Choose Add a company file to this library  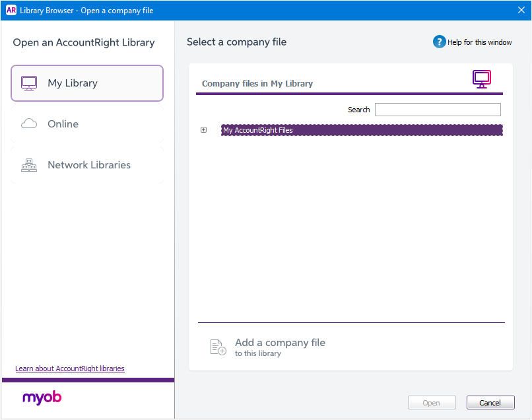coord(280,343)
